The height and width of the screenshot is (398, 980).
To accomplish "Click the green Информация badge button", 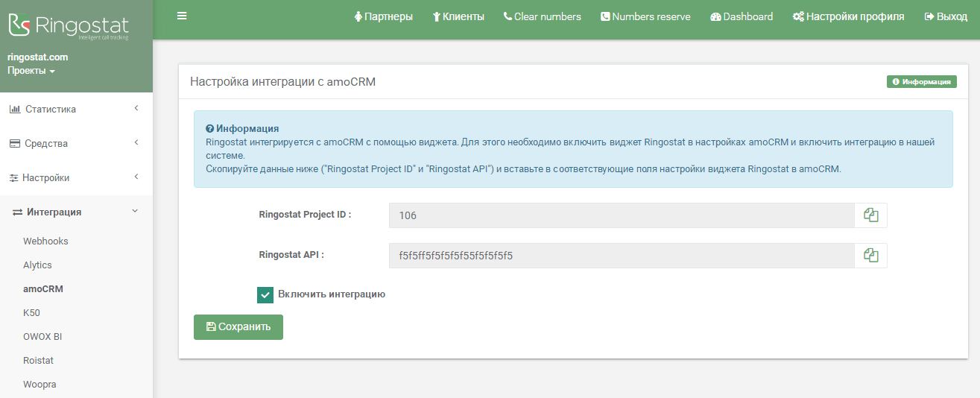I will pos(921,82).
